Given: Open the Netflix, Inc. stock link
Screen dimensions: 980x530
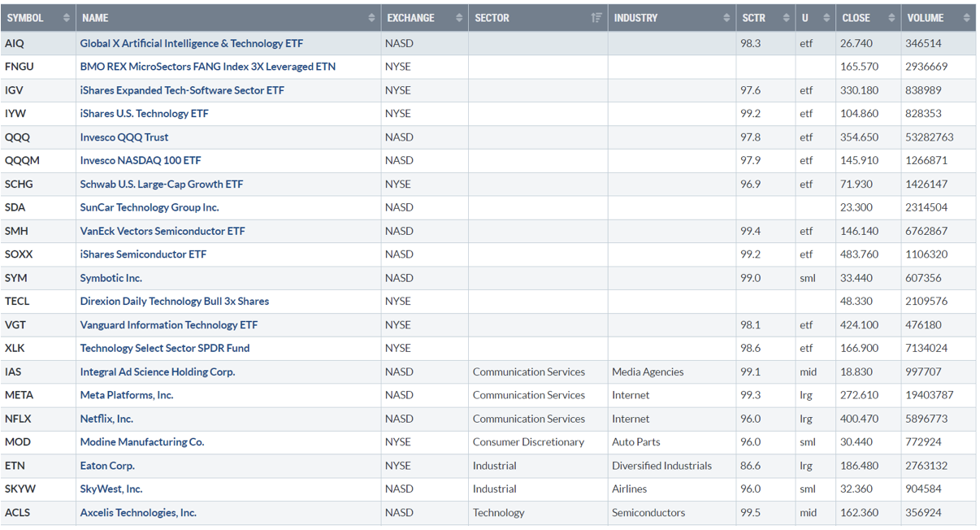Looking at the screenshot, I should pyautogui.click(x=106, y=419).
